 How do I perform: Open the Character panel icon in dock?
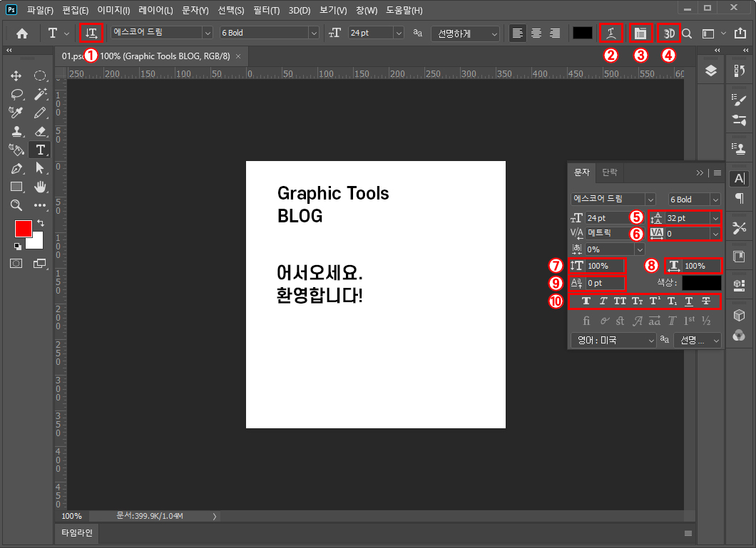coord(739,179)
